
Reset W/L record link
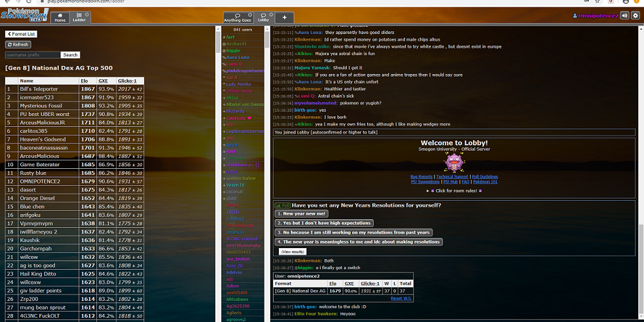point(401,298)
